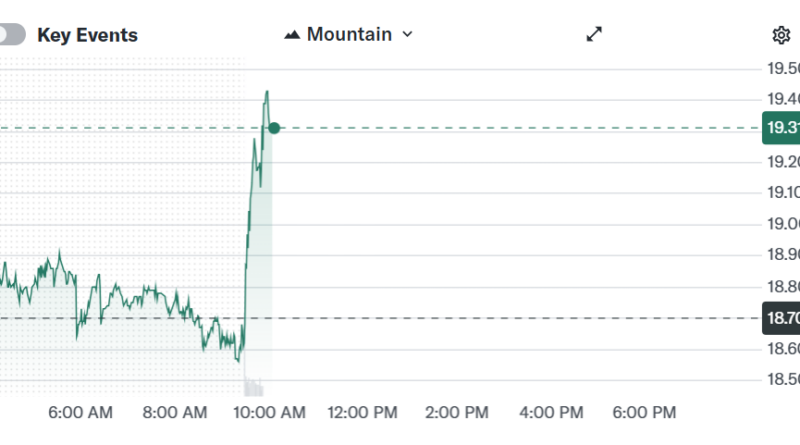This screenshot has height=445, width=800.
Task: Click the 2:00 PM time label
Action: click(x=457, y=412)
